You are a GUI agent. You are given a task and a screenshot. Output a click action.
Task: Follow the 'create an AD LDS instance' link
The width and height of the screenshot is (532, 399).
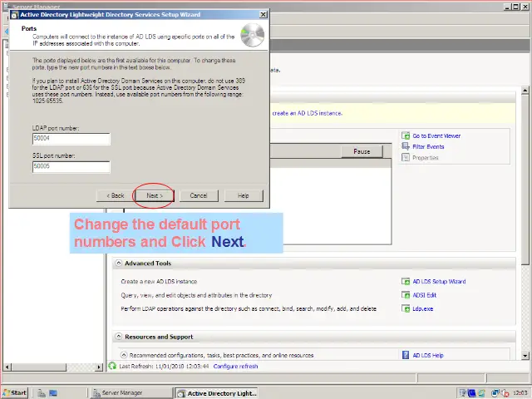click(x=307, y=113)
